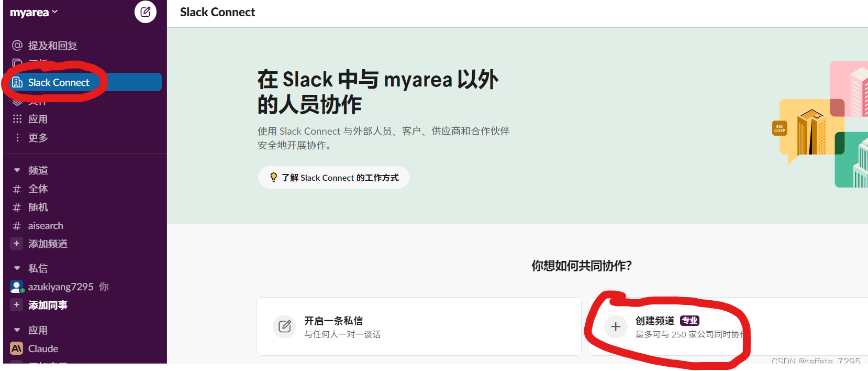Screen dimensions: 868x371
Task: Collapse the 频道 channels section
Action: coord(17,170)
